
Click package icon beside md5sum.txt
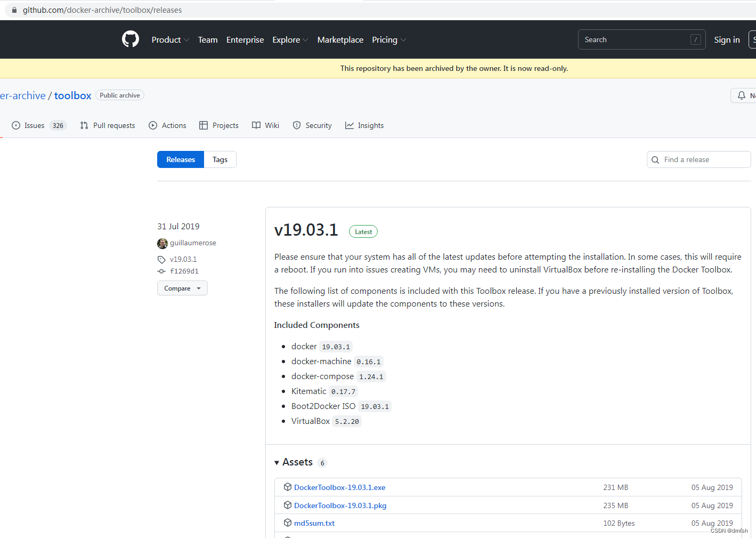pos(288,523)
